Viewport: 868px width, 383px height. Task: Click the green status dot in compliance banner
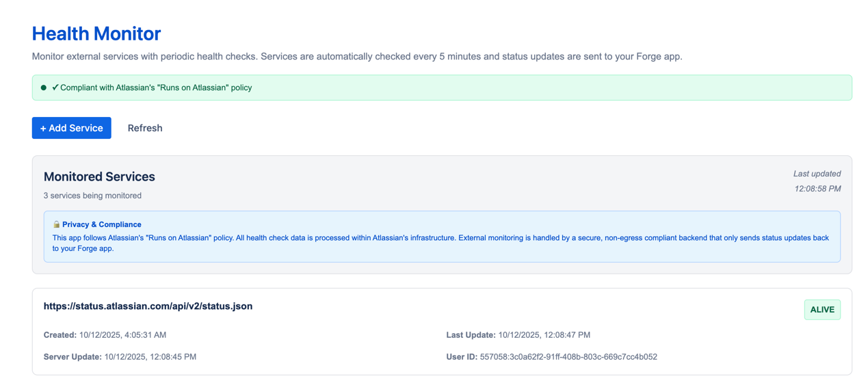[44, 88]
